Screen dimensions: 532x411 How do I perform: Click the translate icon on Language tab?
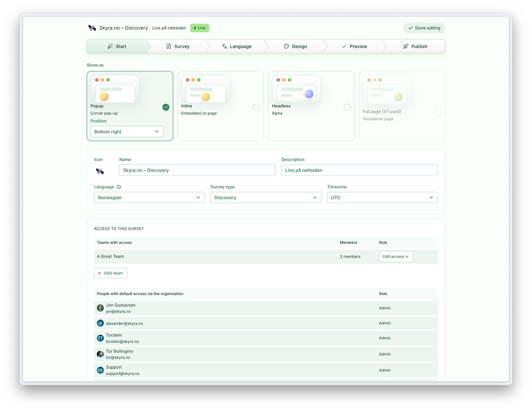pos(224,46)
